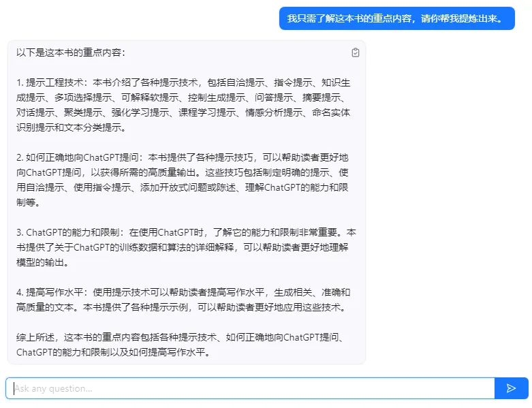Select the user message bubble '我只需了解这本书的重点内容'
The height and width of the screenshot is (408, 532).
[x=397, y=18]
